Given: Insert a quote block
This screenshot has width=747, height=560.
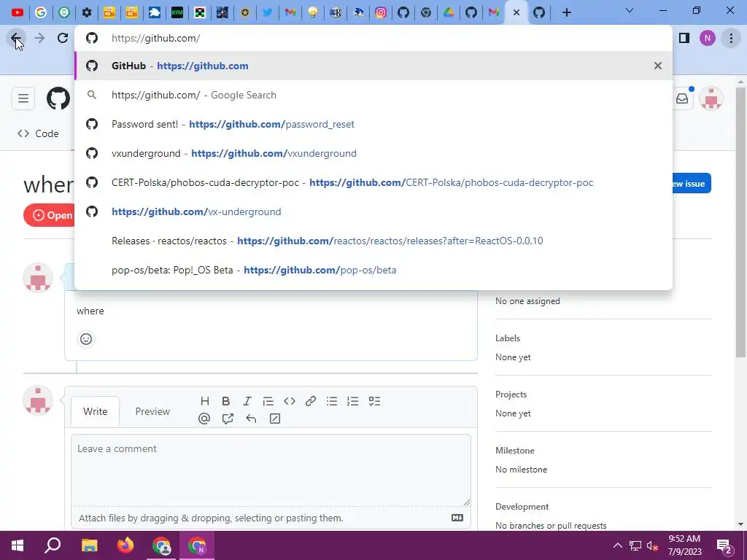Looking at the screenshot, I should tap(268, 402).
